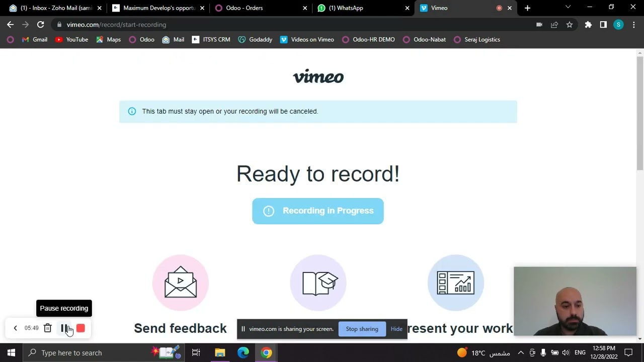
Task: Switch to the WhatsApp tab
Action: coord(361,8)
